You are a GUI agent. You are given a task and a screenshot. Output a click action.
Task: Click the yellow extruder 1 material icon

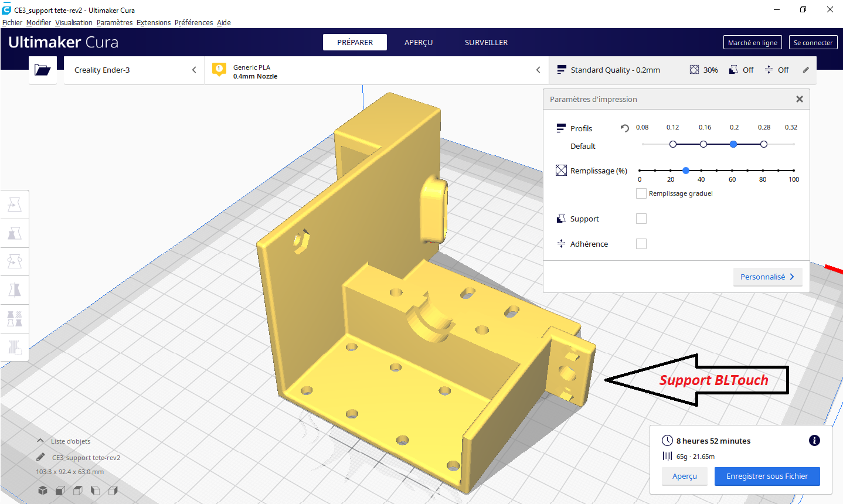pos(219,70)
